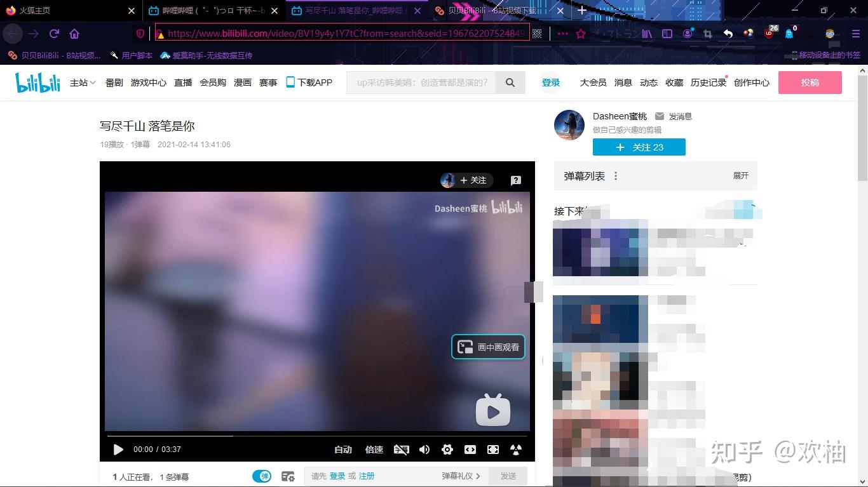Open danmaku list three-dot options
This screenshot has height=487, width=868.
point(616,176)
